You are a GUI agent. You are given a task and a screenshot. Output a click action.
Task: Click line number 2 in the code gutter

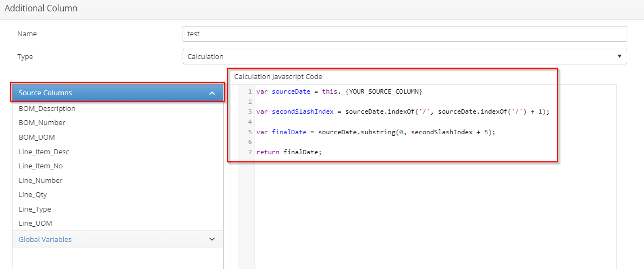coord(249,102)
